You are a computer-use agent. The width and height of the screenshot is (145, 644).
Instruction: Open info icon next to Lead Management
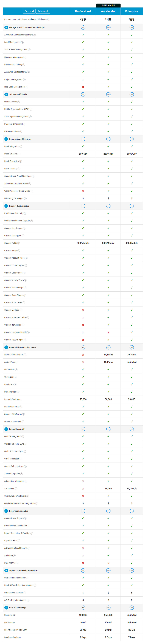[x=23, y=42]
